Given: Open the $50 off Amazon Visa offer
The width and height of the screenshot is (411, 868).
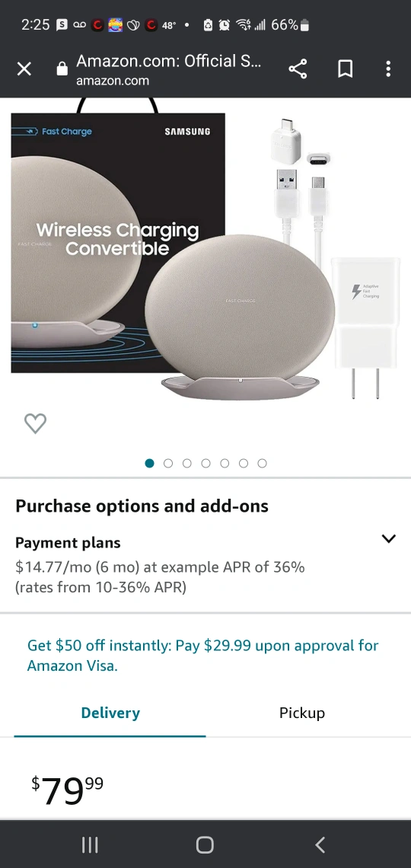Looking at the screenshot, I should click(x=203, y=656).
